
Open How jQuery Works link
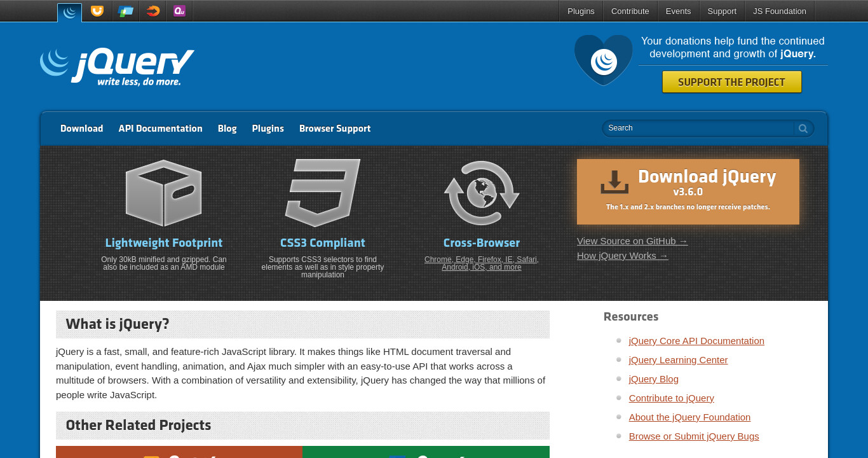(623, 256)
